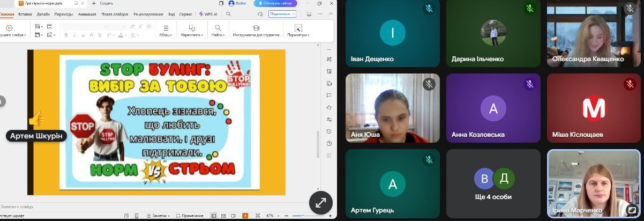Screen dimensions: 644x221
Task: Click the star icon in the right sidebar
Action: click(x=328, y=107)
